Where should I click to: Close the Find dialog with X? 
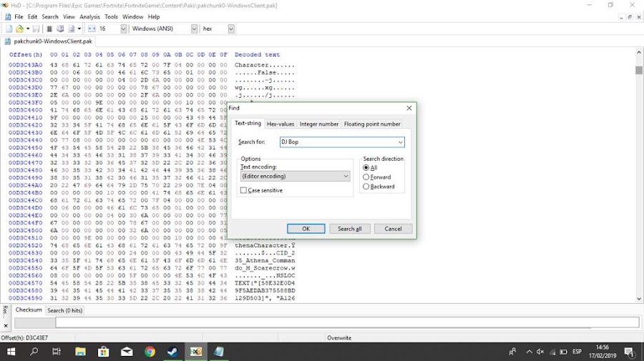tap(409, 108)
